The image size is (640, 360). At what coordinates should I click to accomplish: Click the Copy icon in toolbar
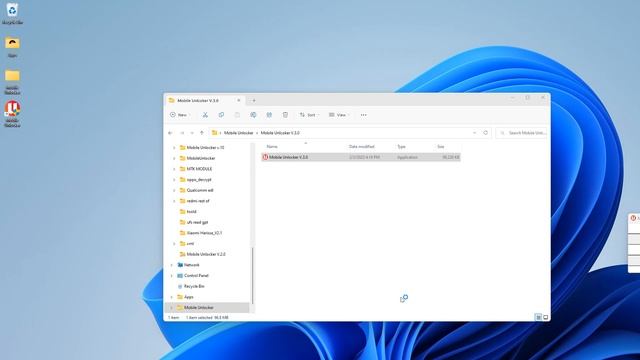pos(221,115)
